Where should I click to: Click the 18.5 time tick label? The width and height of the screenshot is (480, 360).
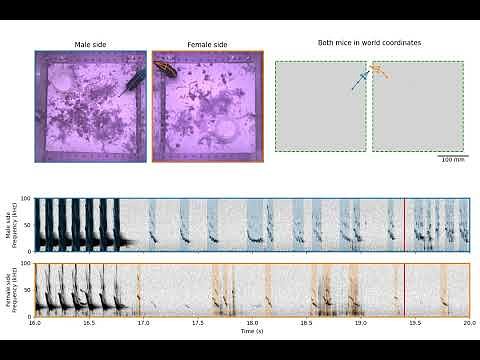[x=307, y=323]
